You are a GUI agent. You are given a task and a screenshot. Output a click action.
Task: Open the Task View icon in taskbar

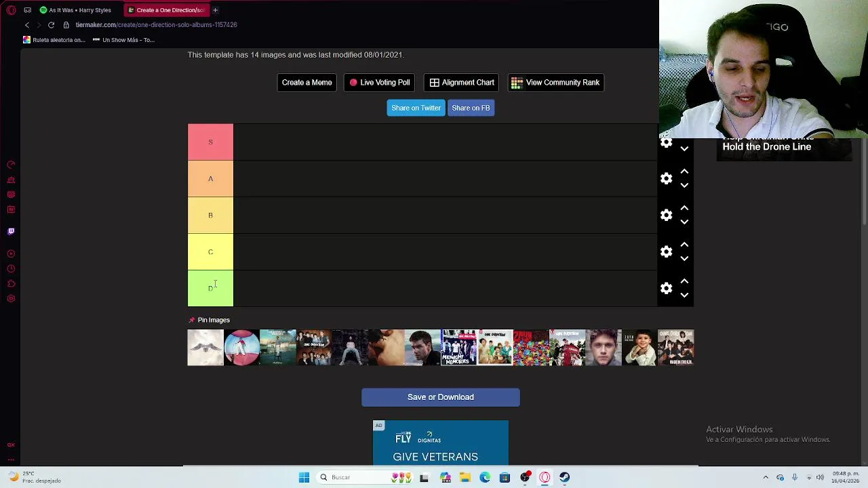424,477
